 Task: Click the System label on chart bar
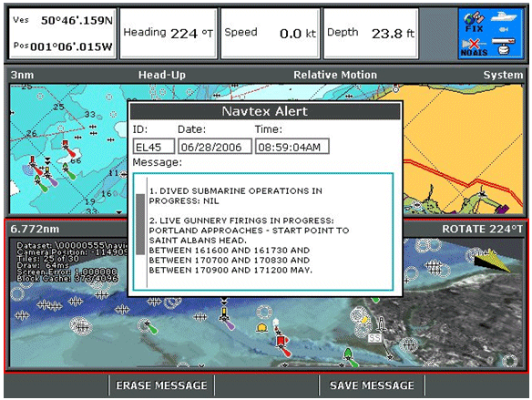point(503,75)
